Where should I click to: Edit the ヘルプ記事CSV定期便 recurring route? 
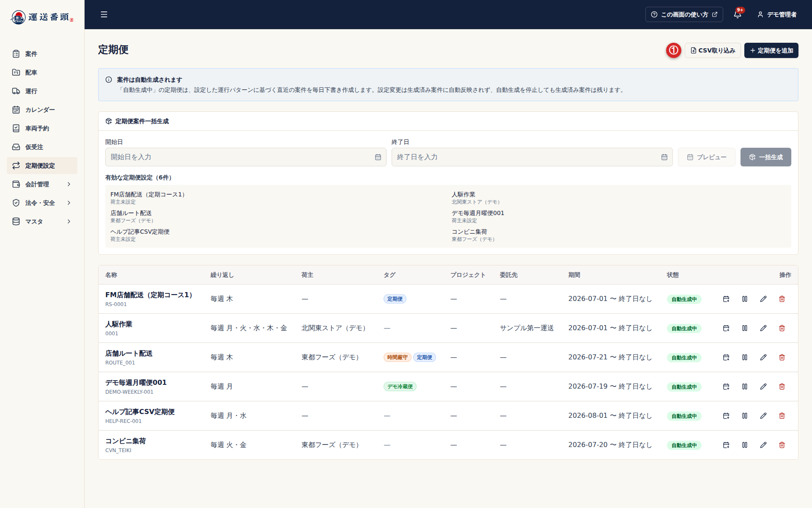click(763, 416)
